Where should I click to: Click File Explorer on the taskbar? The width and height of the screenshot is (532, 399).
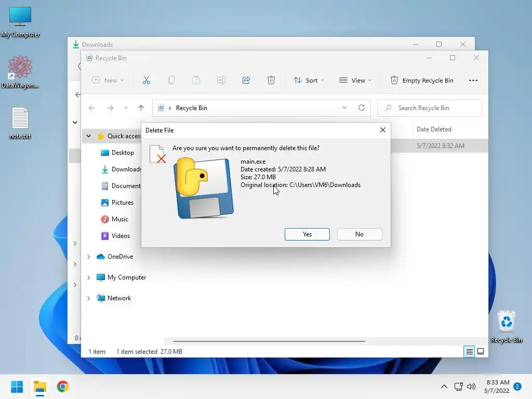point(39,387)
